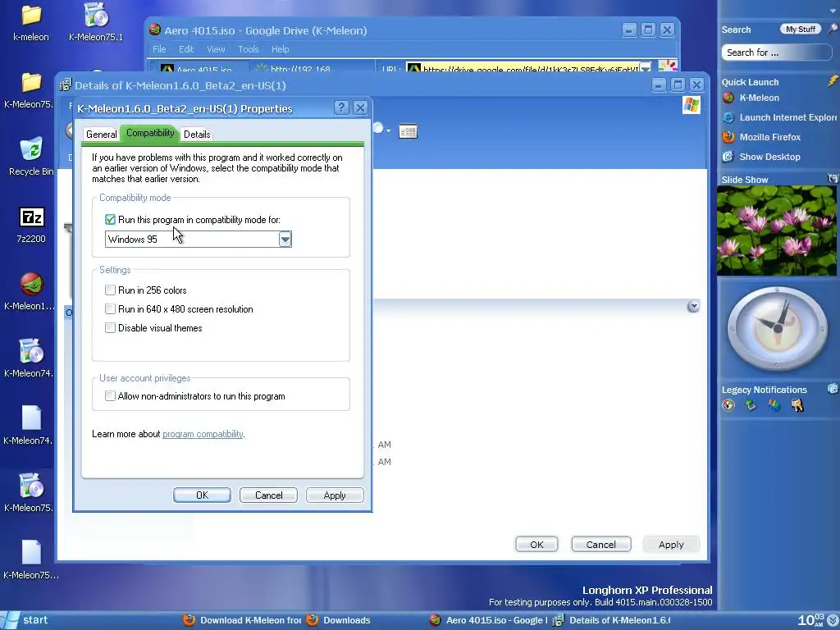Viewport: 840px width, 630px height.
Task: Click the network Legacy Notifications tray icon
Action: 751,405
